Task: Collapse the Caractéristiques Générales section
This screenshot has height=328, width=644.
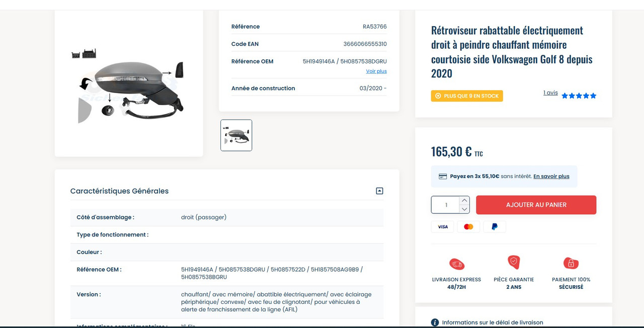Action: tap(379, 191)
